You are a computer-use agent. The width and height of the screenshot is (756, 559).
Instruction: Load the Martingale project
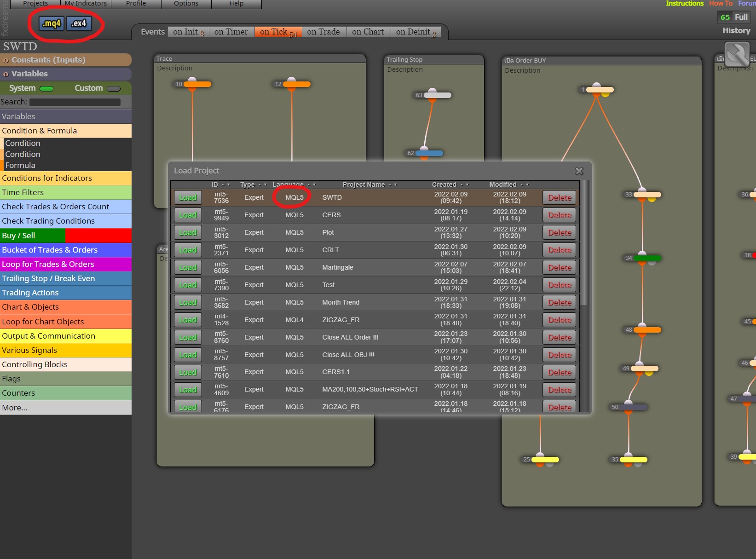click(x=188, y=267)
